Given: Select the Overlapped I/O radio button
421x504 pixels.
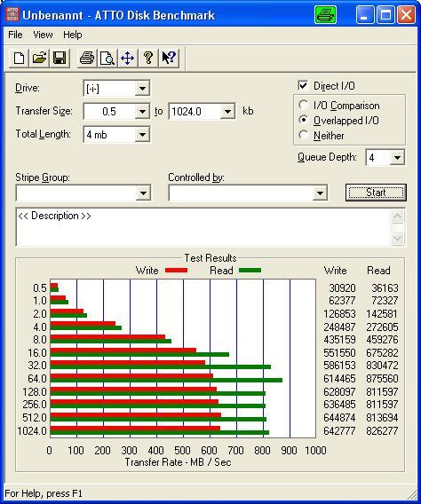Looking at the screenshot, I should [303, 120].
